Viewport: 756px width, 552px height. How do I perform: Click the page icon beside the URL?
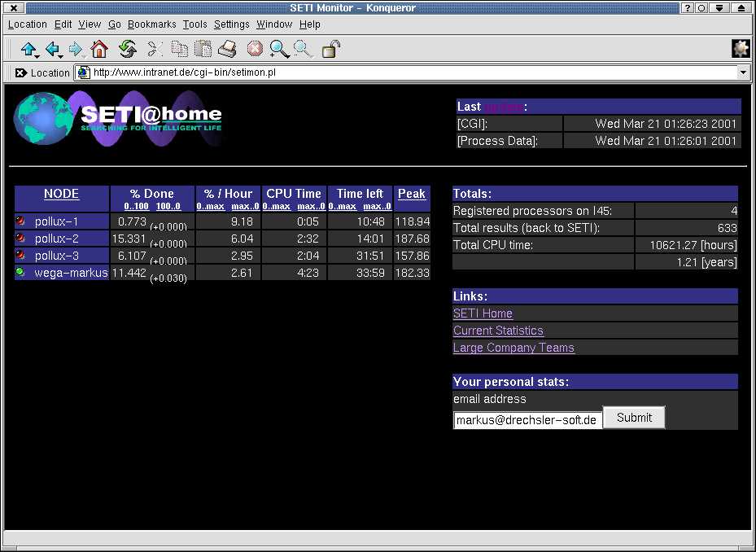click(83, 72)
